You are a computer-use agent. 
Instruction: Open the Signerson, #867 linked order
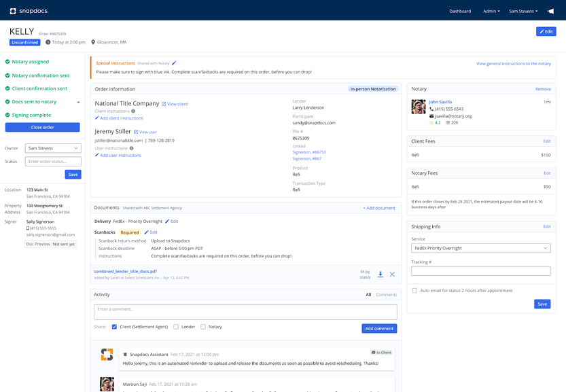coord(307,159)
